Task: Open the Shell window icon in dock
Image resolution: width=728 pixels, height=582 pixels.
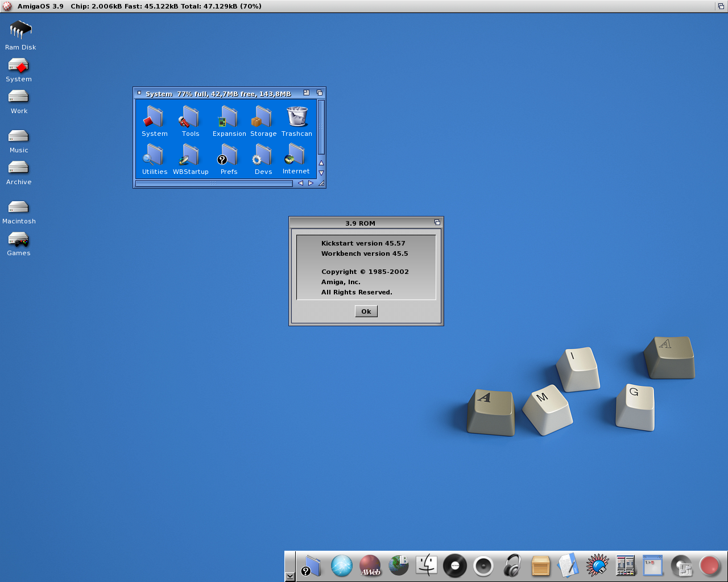Action: click(x=653, y=566)
